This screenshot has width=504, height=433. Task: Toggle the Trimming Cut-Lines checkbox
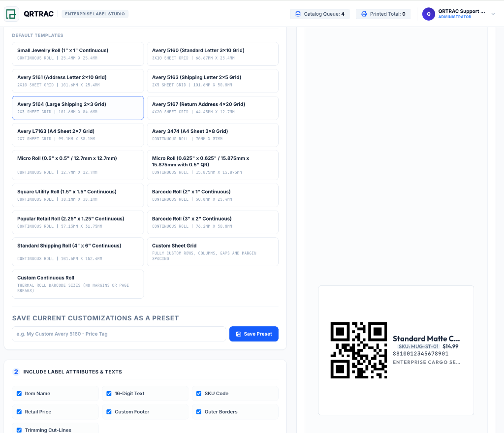19,430
